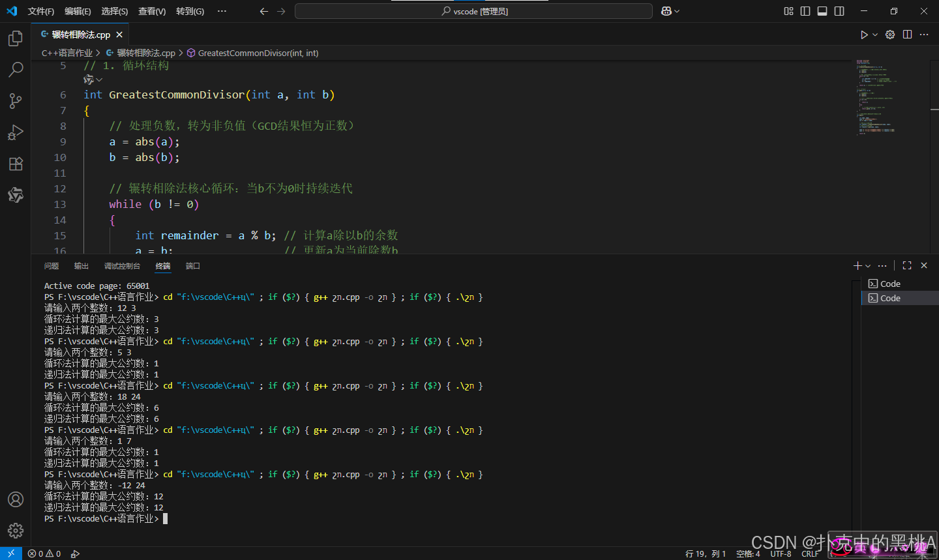
Task: Go back using the navigation arrow
Action: pos(264,11)
